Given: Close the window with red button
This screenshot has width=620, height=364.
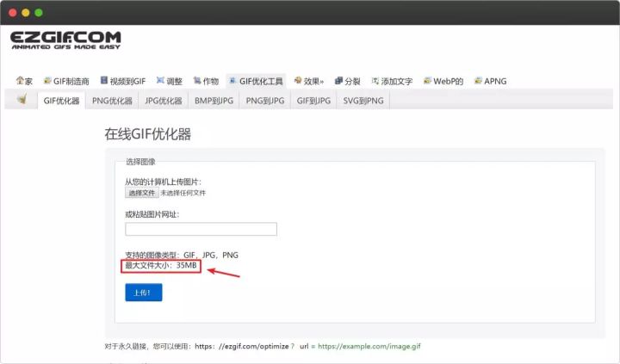Looking at the screenshot, I should click(x=13, y=13).
